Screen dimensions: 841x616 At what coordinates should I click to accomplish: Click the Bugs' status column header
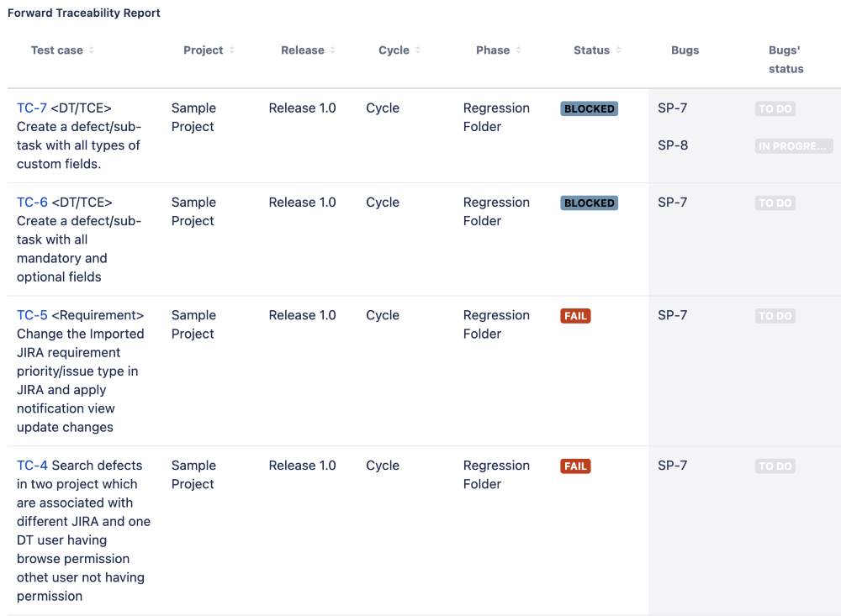pyautogui.click(x=785, y=60)
